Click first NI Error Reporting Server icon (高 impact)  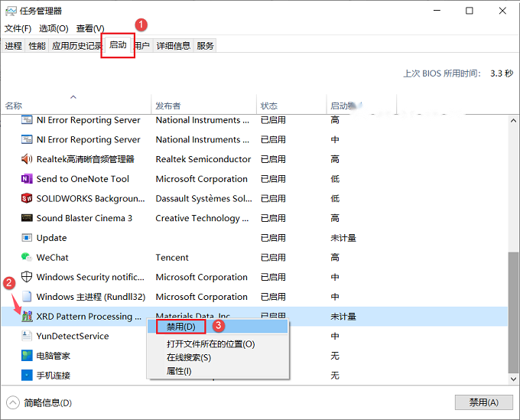(27, 120)
